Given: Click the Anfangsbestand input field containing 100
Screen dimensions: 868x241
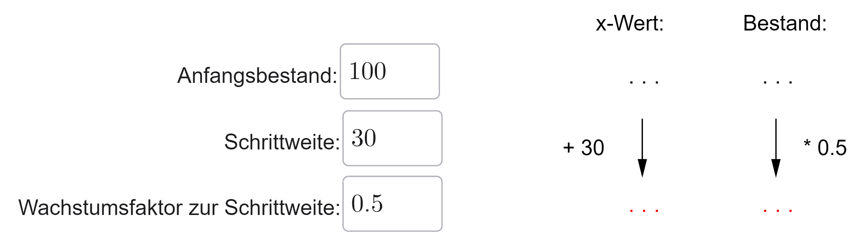Looking at the screenshot, I should tap(390, 71).
